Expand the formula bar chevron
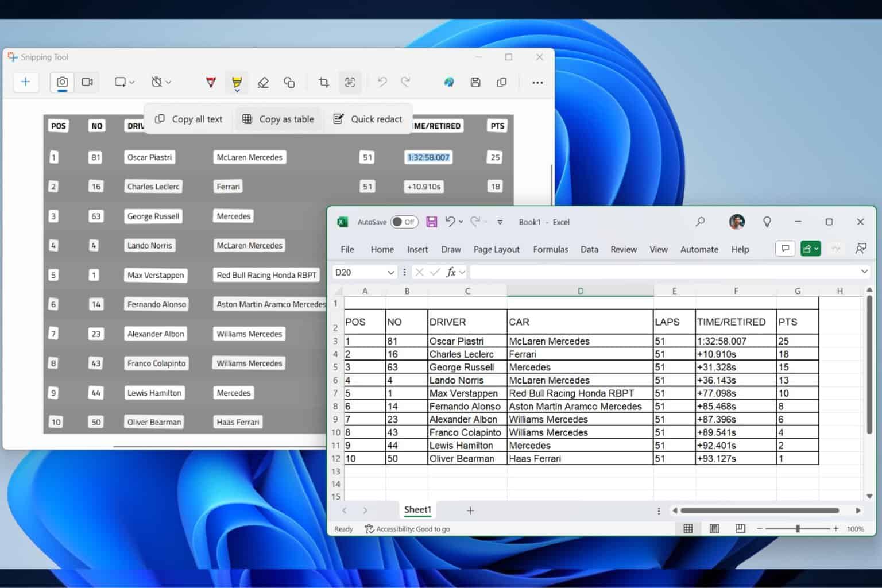 point(864,272)
